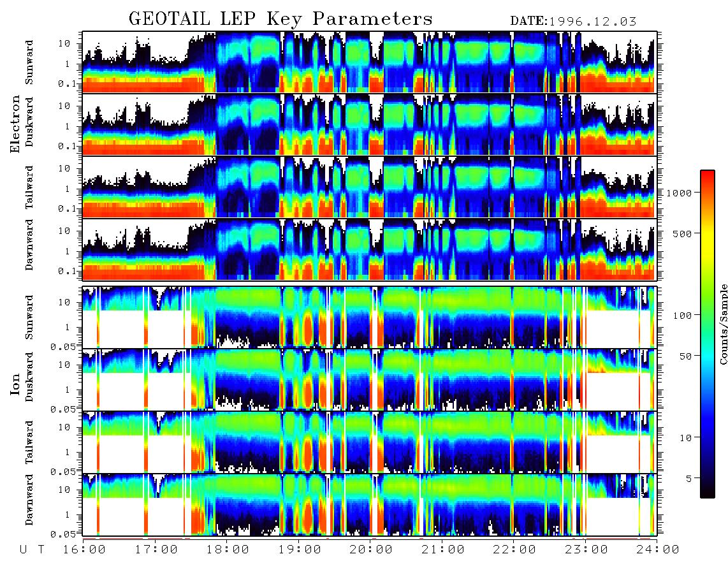Click the Electron Duskward spectrogram panel
Screen dimensions: 728x561
(369, 124)
